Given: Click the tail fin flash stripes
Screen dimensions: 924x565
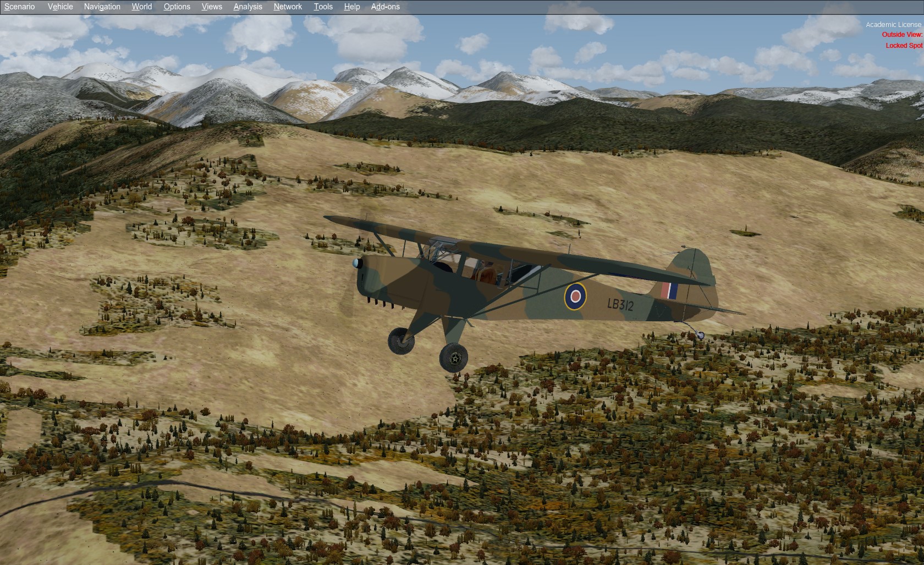Looking at the screenshot, I should point(669,290).
